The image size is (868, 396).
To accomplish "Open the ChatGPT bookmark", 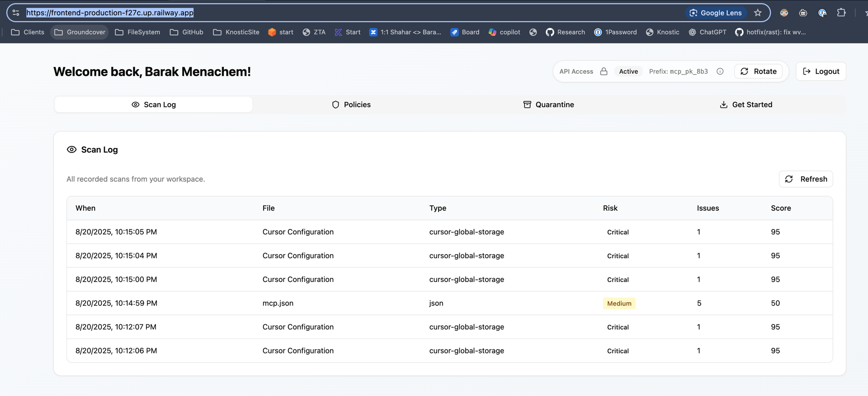I will pos(708,32).
